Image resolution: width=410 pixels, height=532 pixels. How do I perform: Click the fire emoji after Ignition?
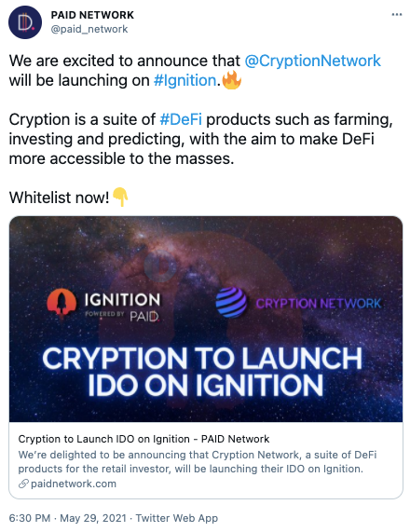pos(232,80)
